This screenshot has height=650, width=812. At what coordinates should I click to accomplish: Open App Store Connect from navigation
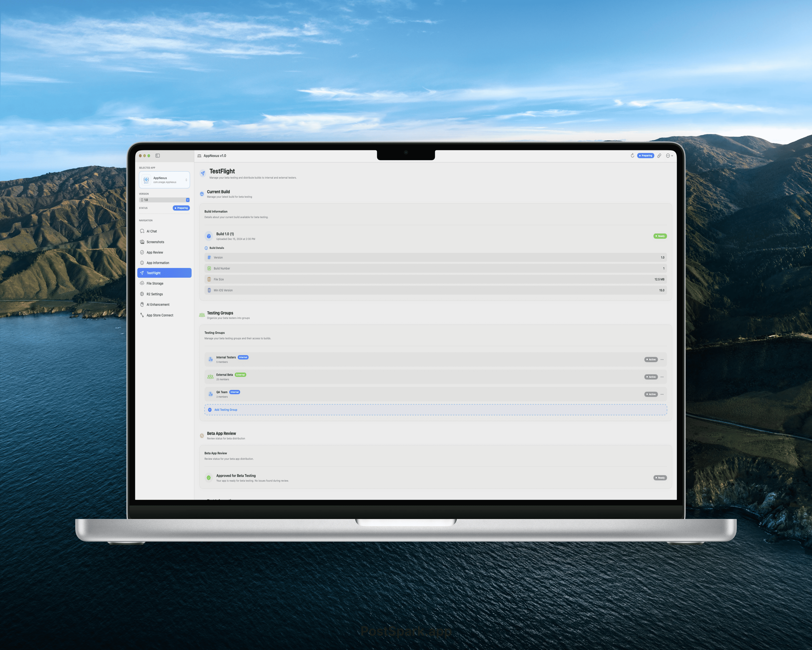pos(160,315)
